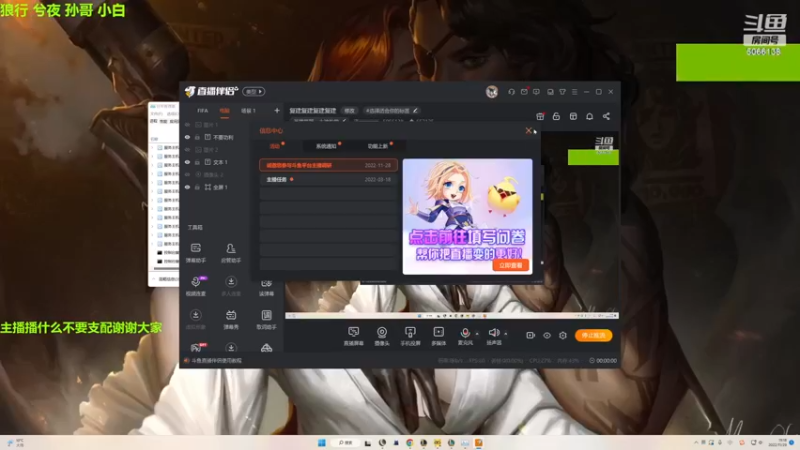Click the orange 停止直播 button

click(x=593, y=335)
